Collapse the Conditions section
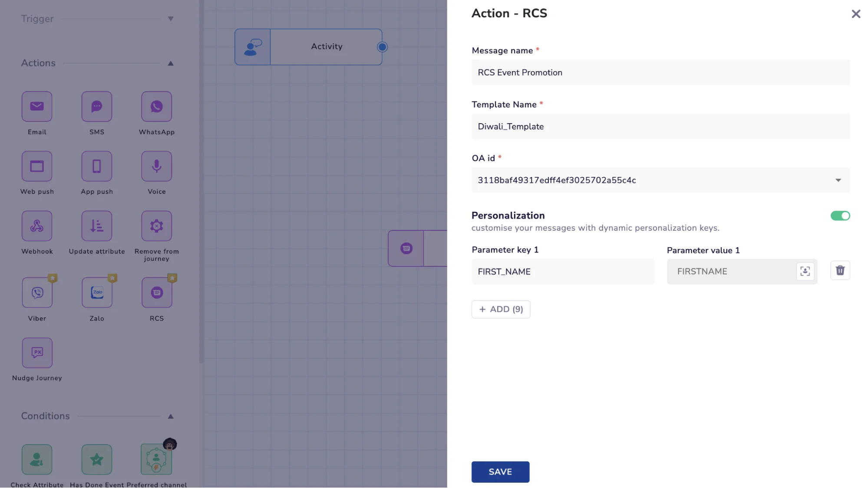 pyautogui.click(x=171, y=416)
